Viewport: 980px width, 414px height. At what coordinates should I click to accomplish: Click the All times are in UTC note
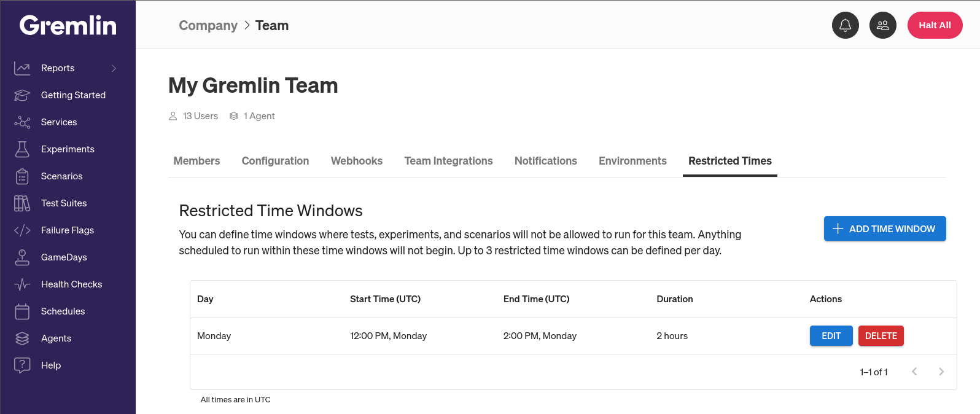point(235,400)
